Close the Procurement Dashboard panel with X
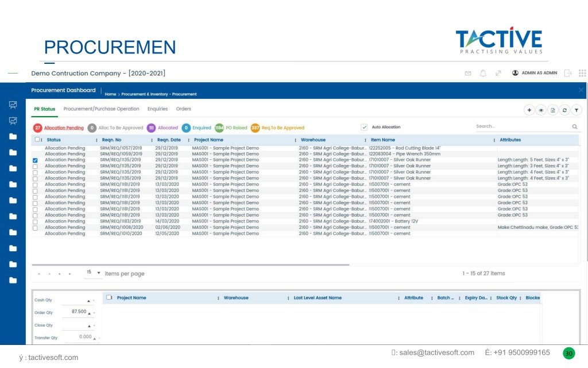The height and width of the screenshot is (368, 588). click(x=581, y=90)
